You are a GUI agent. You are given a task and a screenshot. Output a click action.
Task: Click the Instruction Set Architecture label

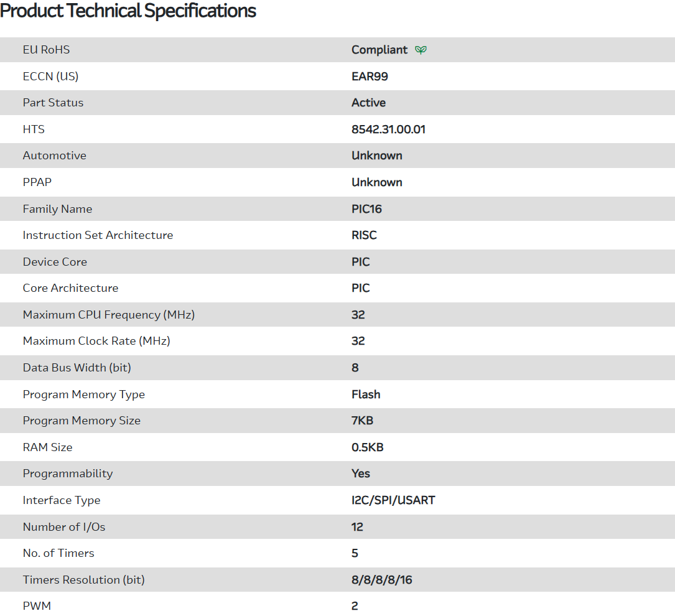tap(98, 235)
